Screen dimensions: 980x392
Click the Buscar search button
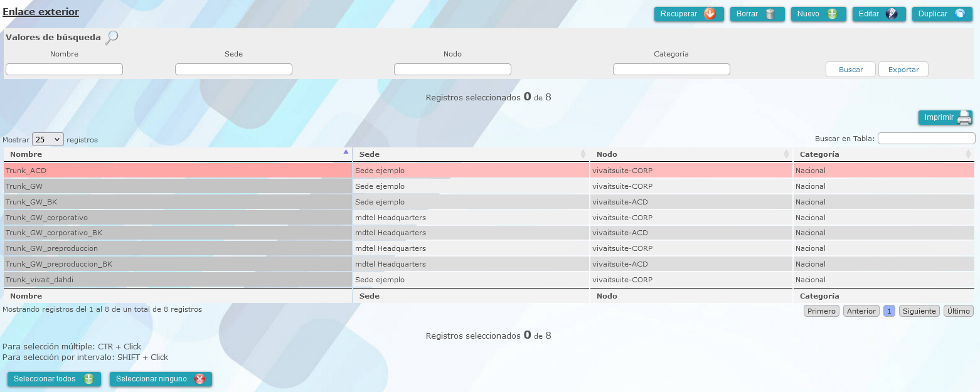tap(851, 70)
